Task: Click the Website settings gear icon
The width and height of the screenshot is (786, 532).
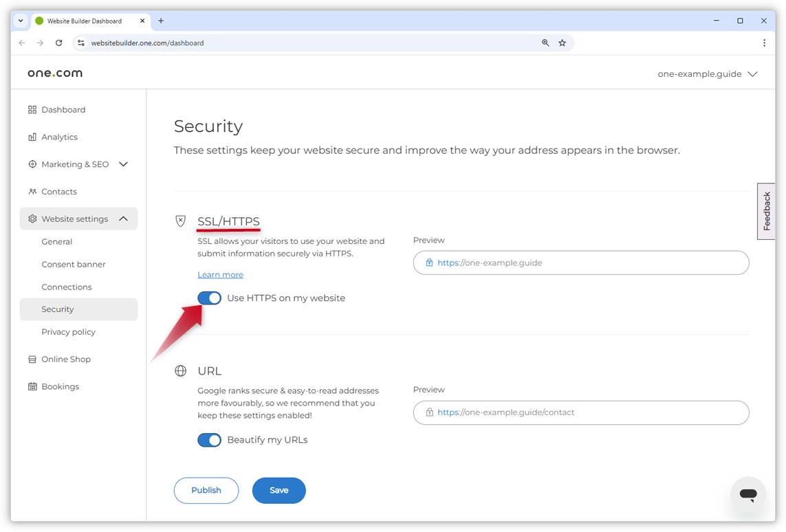Action: coord(32,218)
